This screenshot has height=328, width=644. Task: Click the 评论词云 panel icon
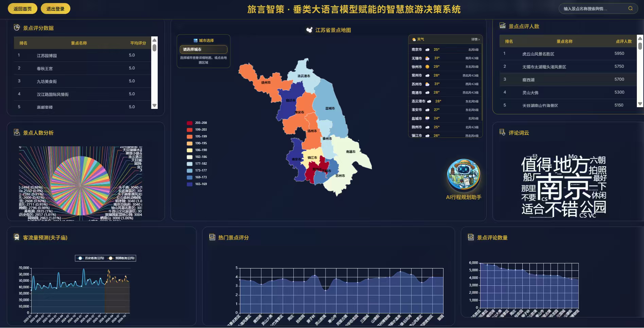pyautogui.click(x=502, y=132)
